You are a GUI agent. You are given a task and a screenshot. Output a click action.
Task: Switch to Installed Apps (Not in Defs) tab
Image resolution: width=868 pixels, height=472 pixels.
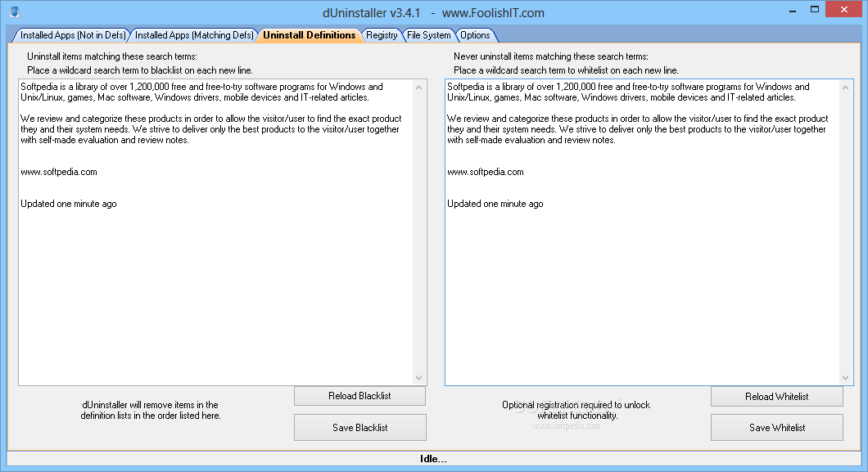coord(73,35)
